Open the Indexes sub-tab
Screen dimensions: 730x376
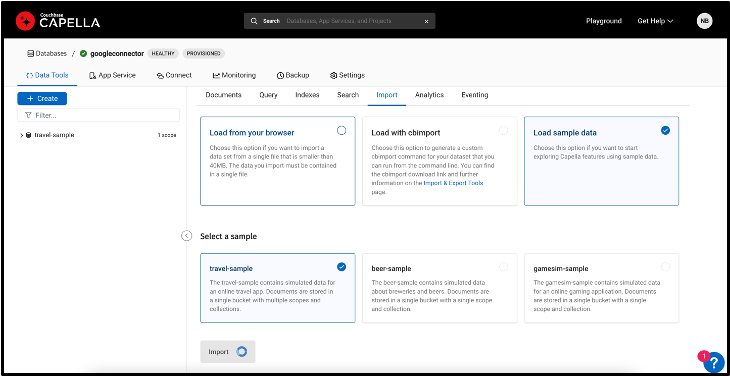coord(307,95)
